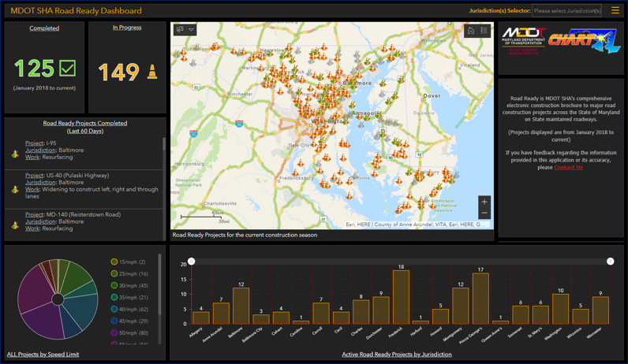Toggle the 40/mph legend entry

tap(129, 309)
